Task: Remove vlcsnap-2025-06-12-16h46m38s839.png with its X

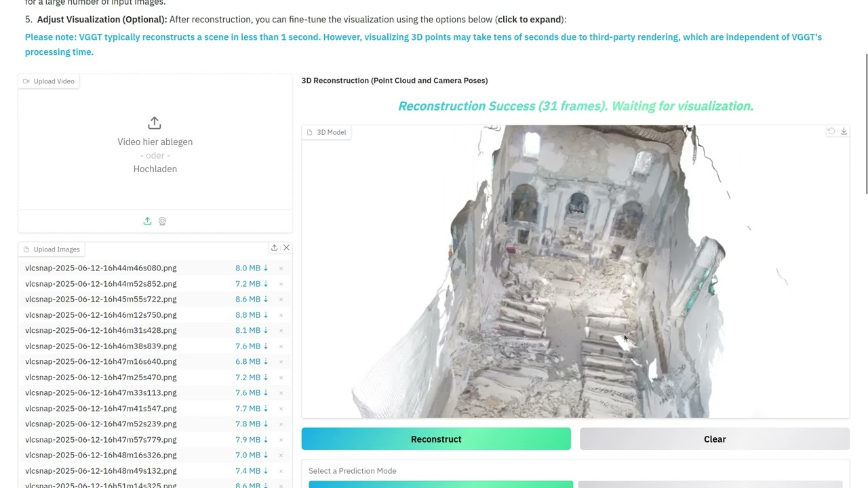Action: pyautogui.click(x=281, y=346)
